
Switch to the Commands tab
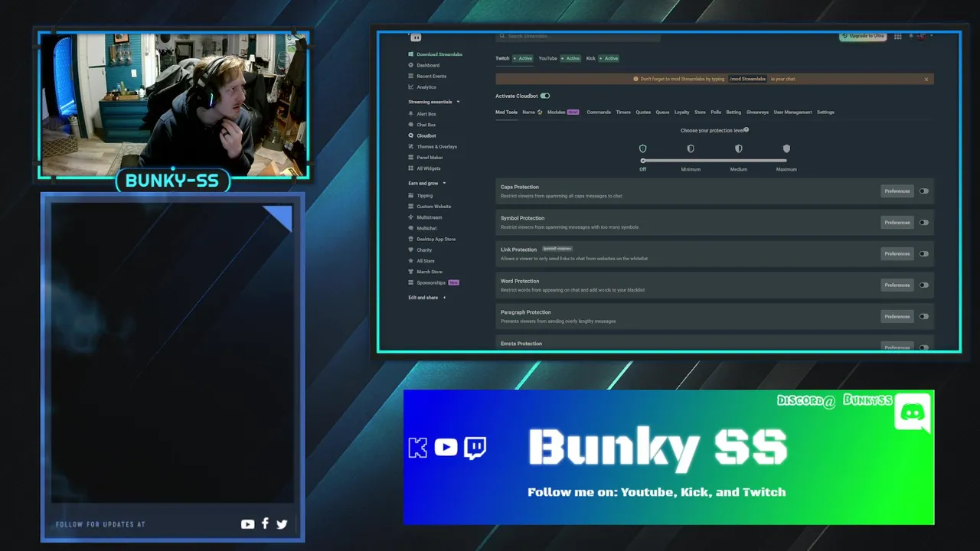coord(599,112)
